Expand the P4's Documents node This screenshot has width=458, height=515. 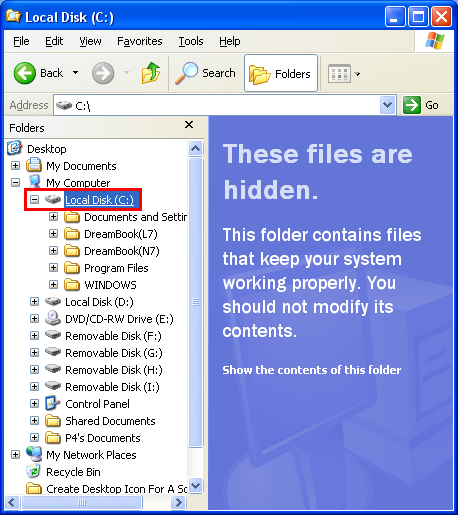pos(34,438)
